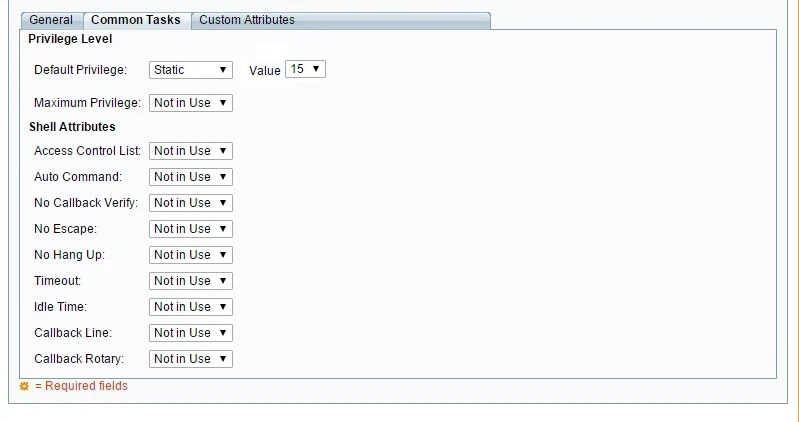Viewport: 799px width, 422px height.
Task: Expand the privilege Value dropdown
Action: pos(305,69)
